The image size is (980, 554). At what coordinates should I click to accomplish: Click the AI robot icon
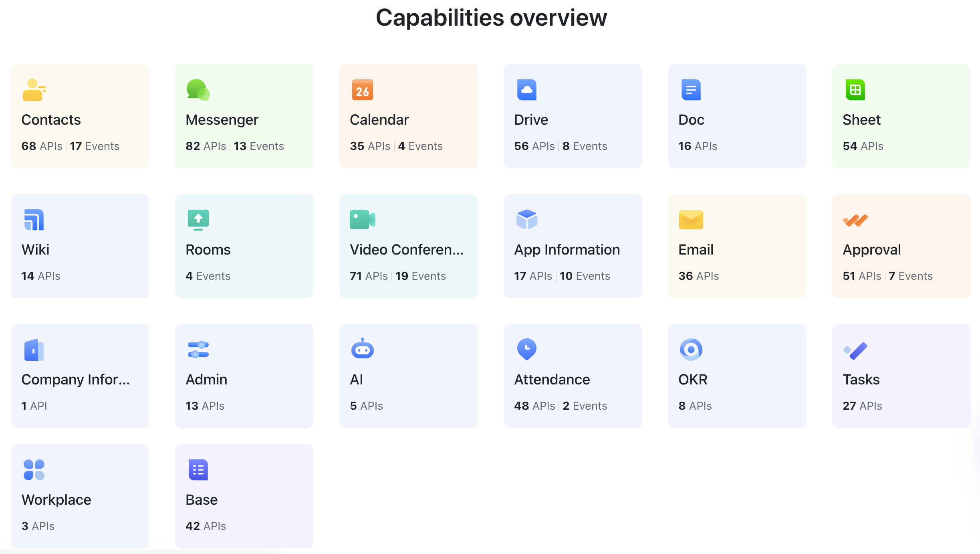point(362,349)
